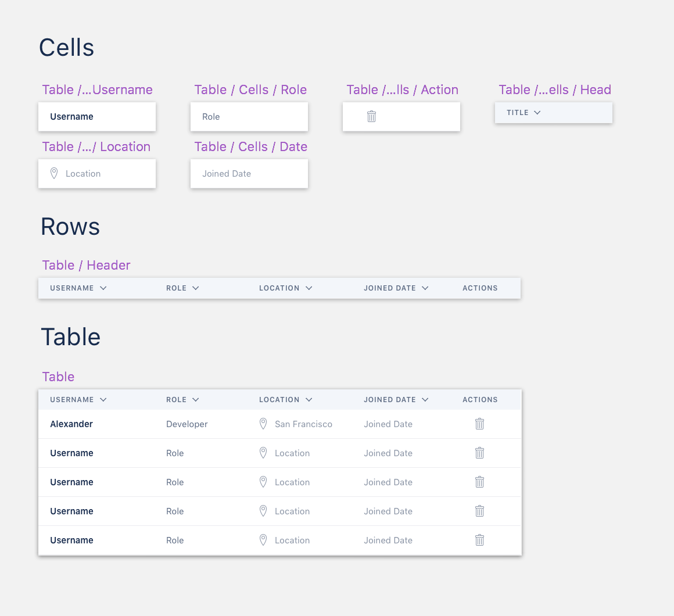Click the trash icon in the Action cell
The height and width of the screenshot is (616, 674).
371,116
